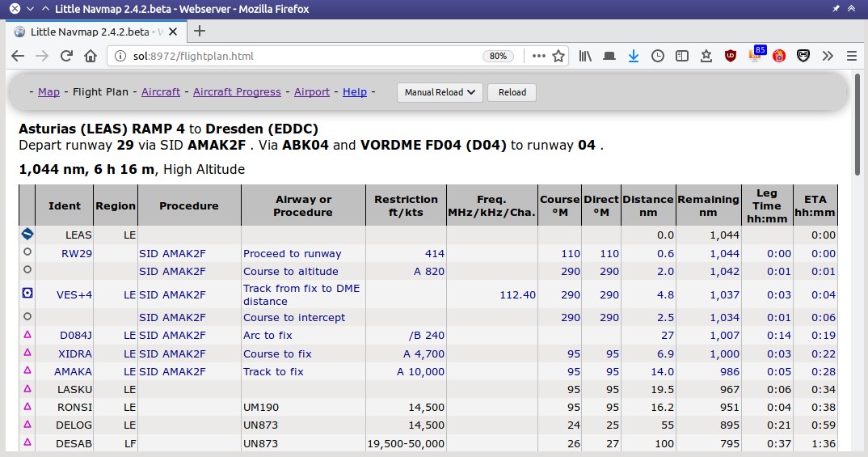
Task: Click the '1,044 nm, 6 h 16 m' summary
Action: 87,170
